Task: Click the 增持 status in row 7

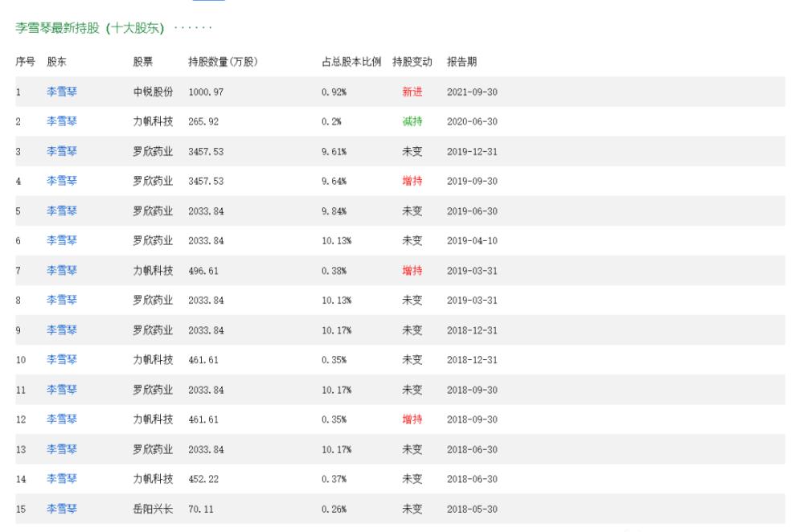Action: [x=412, y=271]
